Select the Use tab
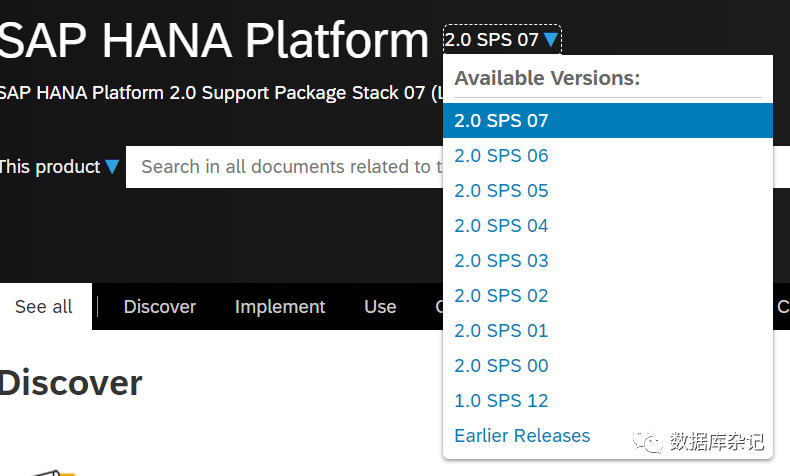 380,307
